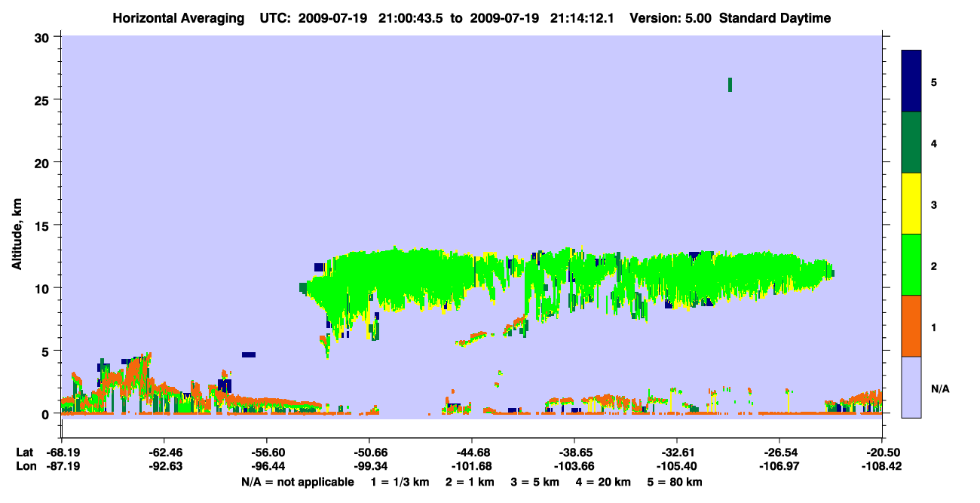Click the 'Lat' row label
The height and width of the screenshot is (503, 980).
point(24,452)
